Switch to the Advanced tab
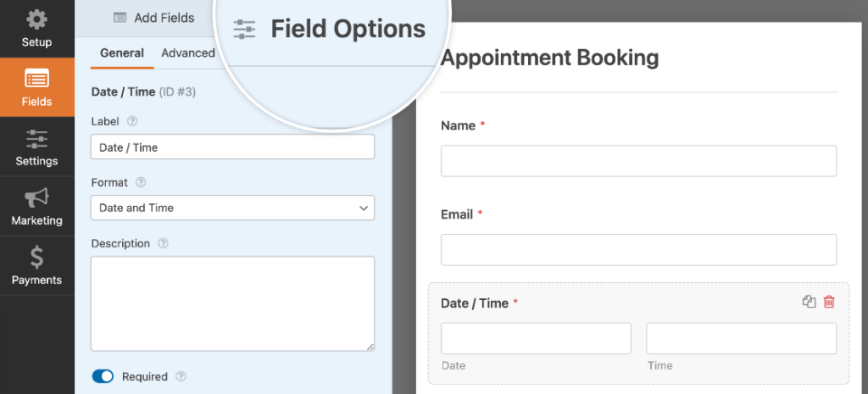868x394 pixels. [x=188, y=53]
